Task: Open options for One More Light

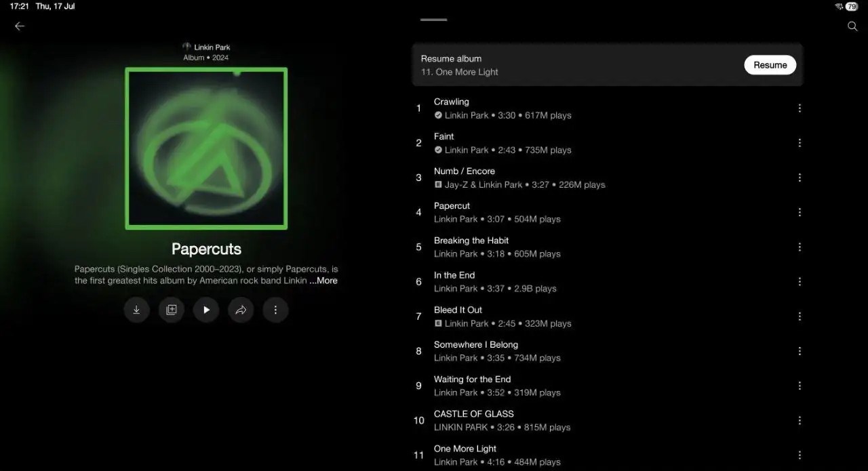Action: tap(800, 455)
